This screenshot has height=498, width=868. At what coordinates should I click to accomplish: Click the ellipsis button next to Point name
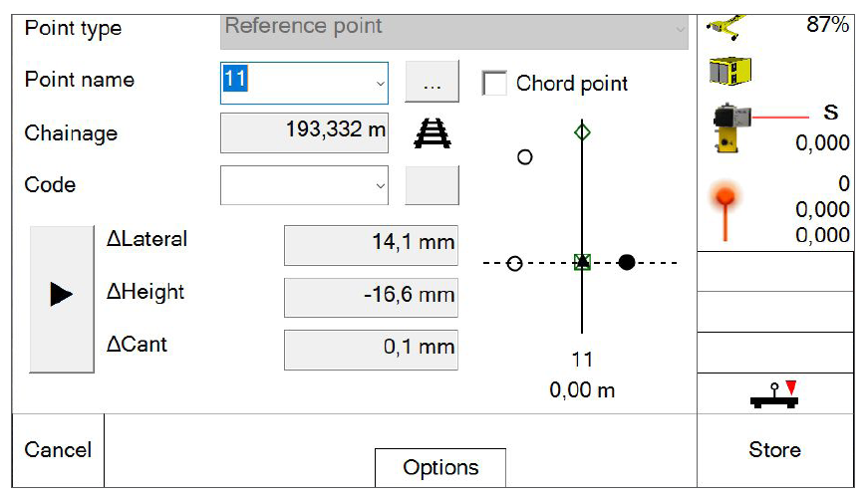(432, 82)
